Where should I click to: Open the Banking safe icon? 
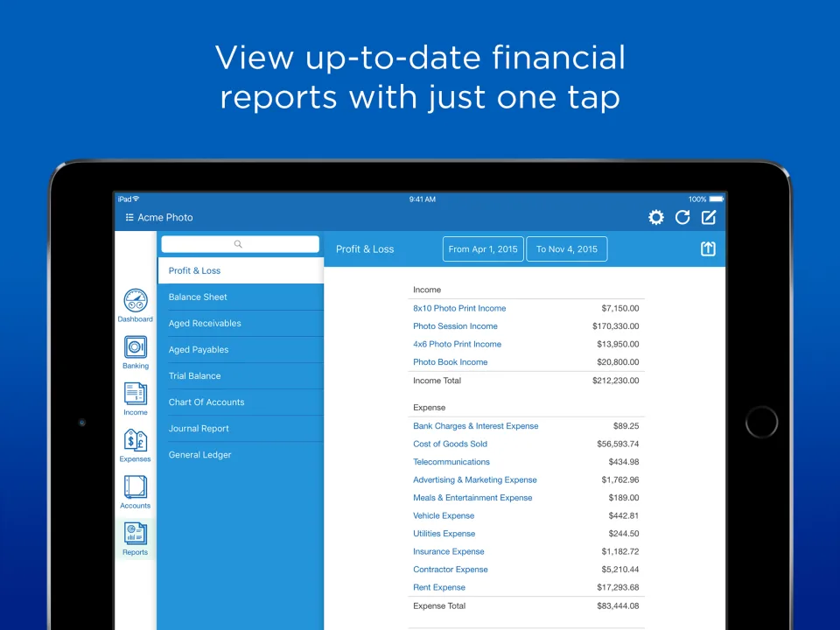pyautogui.click(x=136, y=347)
